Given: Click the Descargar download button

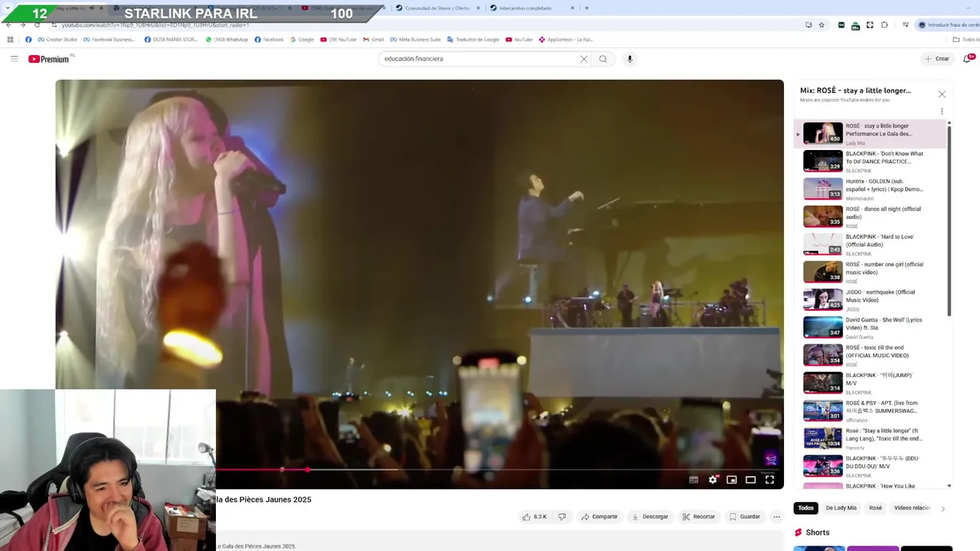Looking at the screenshot, I should [650, 517].
